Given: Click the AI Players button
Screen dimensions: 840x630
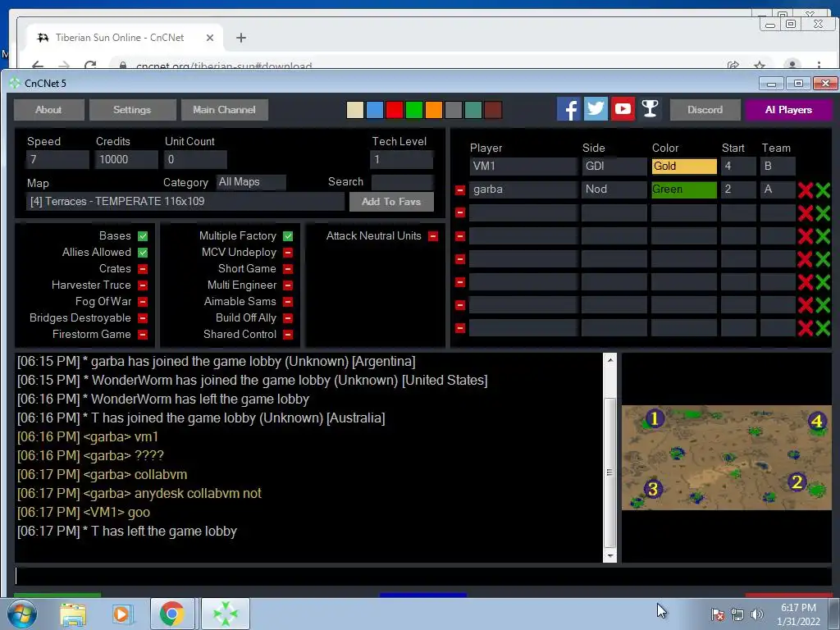Looking at the screenshot, I should (x=788, y=109).
